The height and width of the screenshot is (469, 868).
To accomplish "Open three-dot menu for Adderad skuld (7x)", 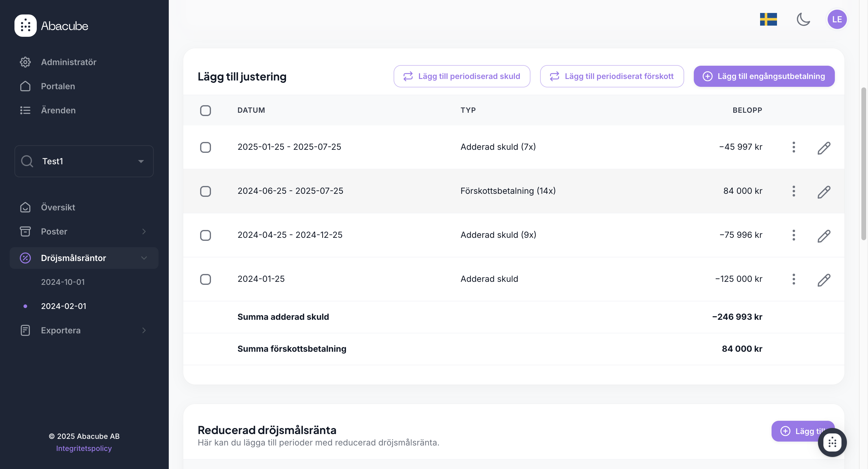I will pyautogui.click(x=794, y=147).
